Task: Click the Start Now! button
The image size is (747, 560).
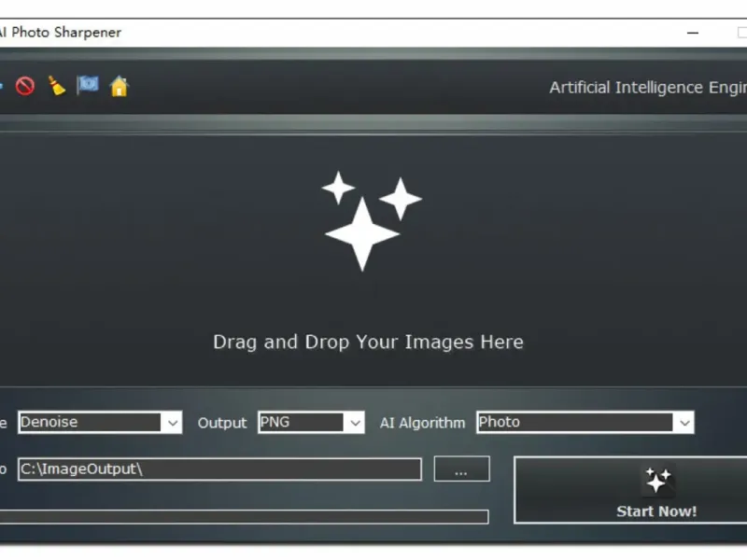Action: point(631,490)
